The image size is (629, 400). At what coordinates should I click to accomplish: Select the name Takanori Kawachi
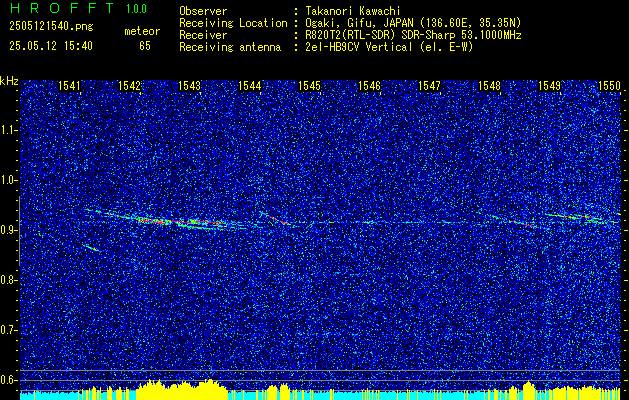coord(353,11)
